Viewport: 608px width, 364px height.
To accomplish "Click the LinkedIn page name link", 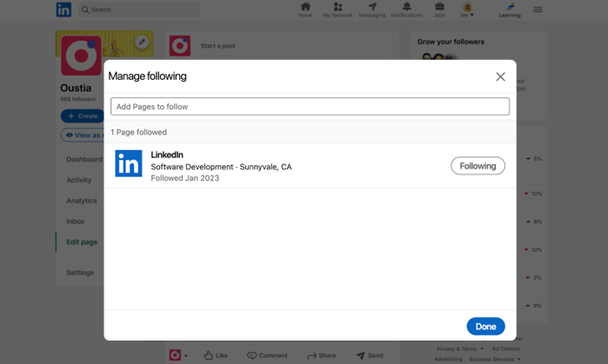I will 167,155.
